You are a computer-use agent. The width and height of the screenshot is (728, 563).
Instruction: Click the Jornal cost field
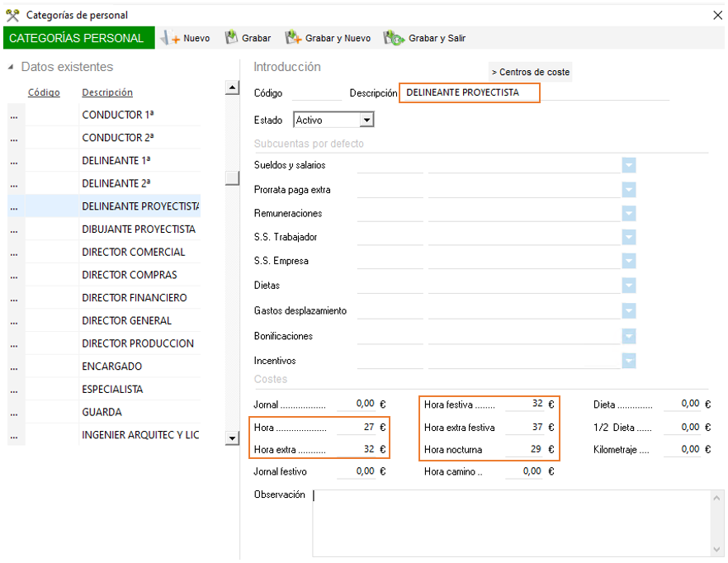coord(356,404)
